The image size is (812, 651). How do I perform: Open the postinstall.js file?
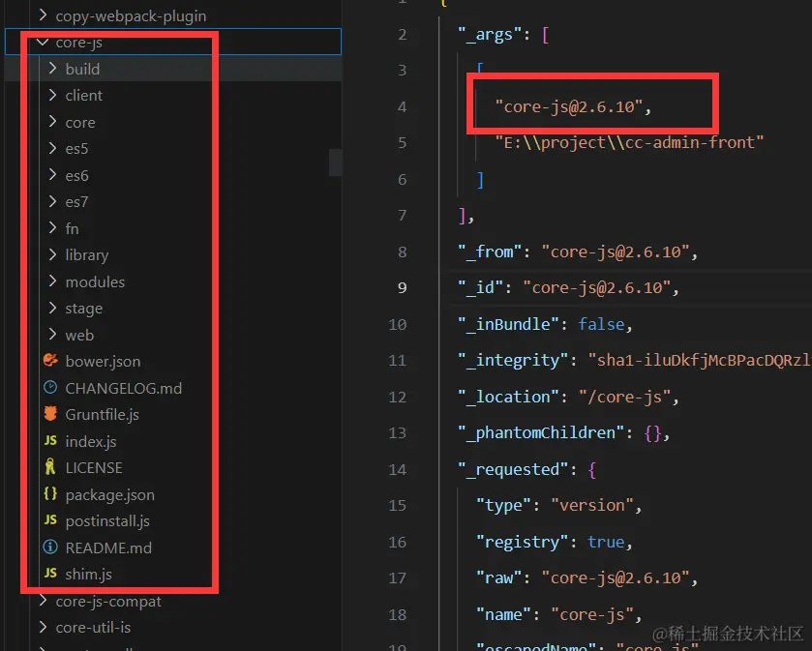107,521
